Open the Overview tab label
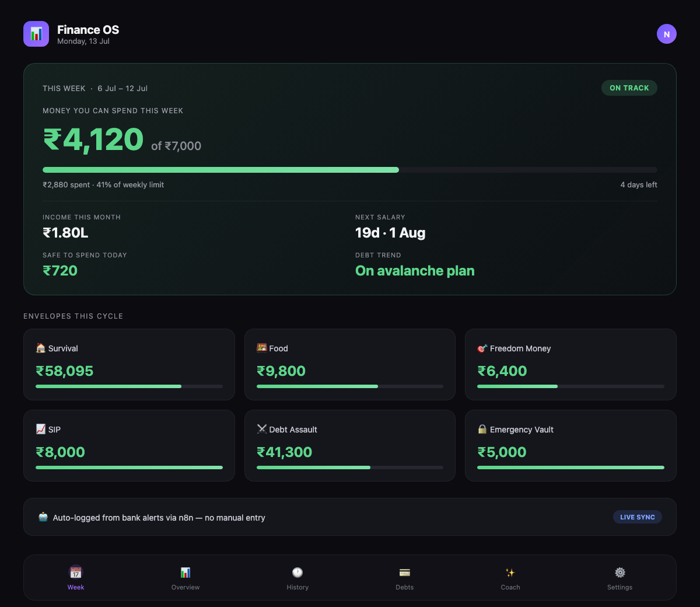The width and height of the screenshot is (700, 607). click(x=185, y=587)
